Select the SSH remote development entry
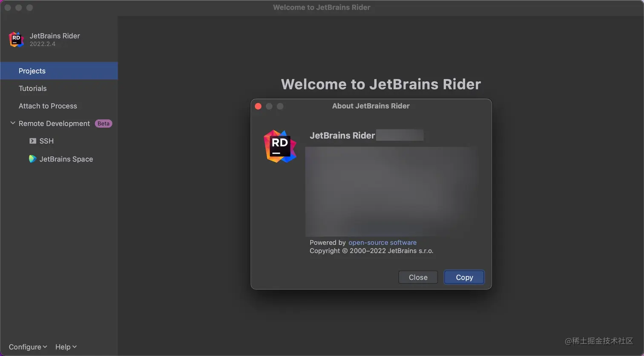Viewport: 644px width, 356px height. coord(46,141)
